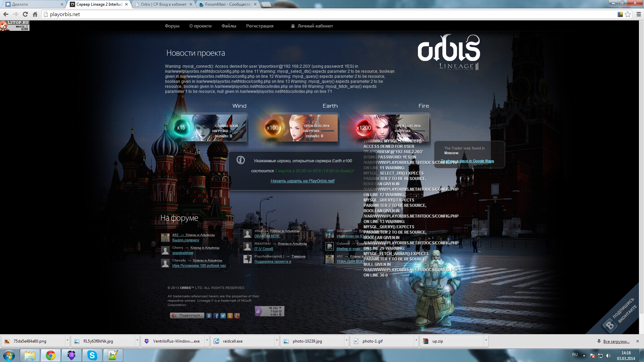
Task: Click the VKontakte share icon
Action: (x=209, y=316)
